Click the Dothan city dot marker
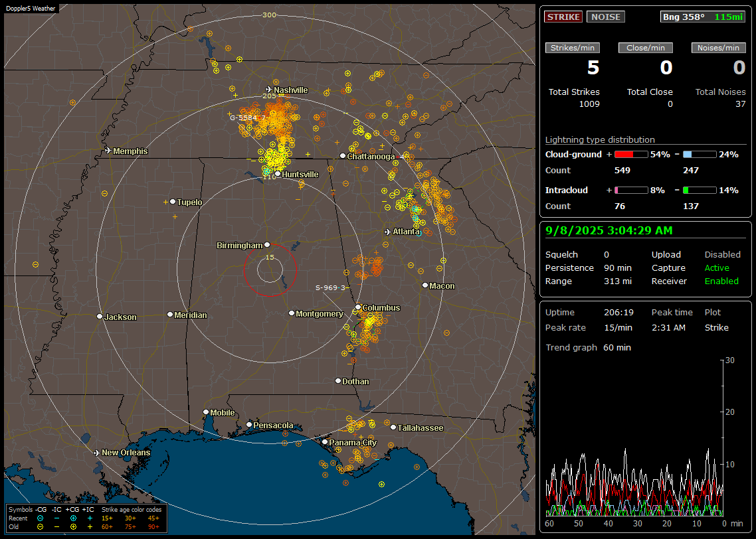The width and height of the screenshot is (756, 539). click(338, 380)
